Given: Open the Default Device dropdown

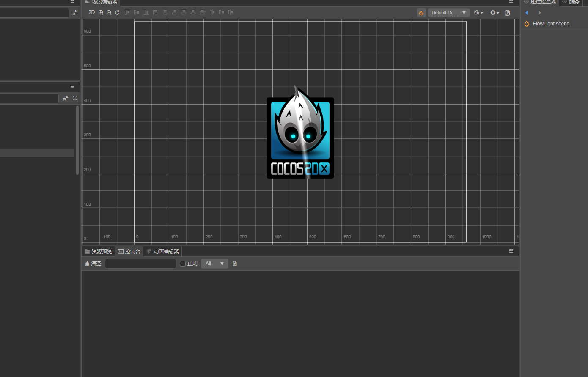Looking at the screenshot, I should [x=448, y=13].
